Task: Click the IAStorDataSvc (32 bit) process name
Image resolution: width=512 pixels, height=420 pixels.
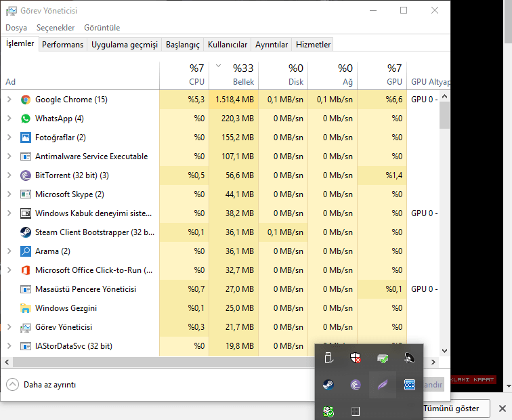Action: click(74, 346)
